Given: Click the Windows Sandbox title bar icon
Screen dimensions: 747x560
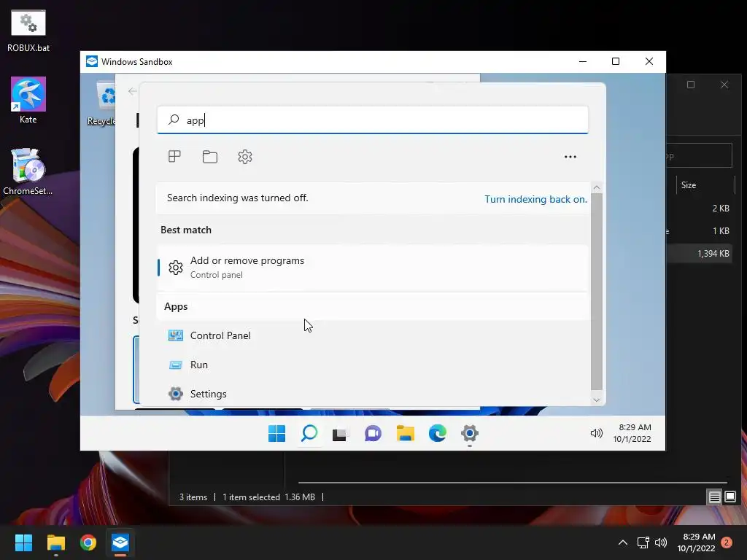Looking at the screenshot, I should click(x=91, y=61).
